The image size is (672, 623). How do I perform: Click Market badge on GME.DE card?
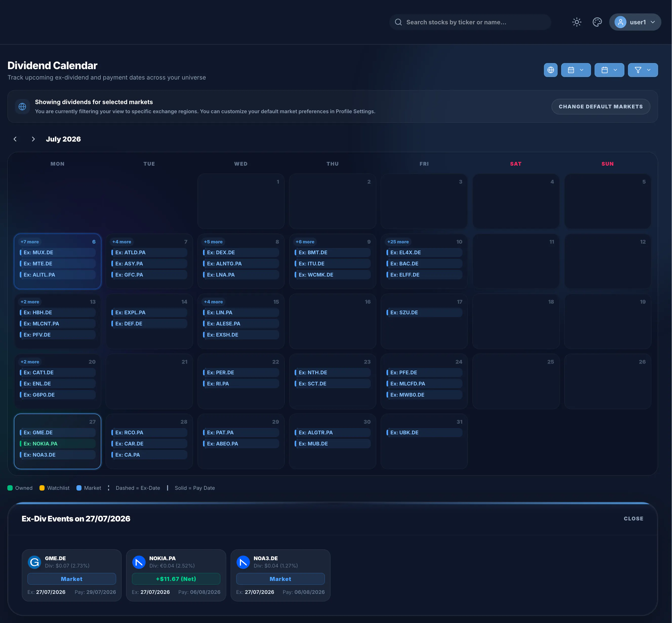pyautogui.click(x=71, y=579)
